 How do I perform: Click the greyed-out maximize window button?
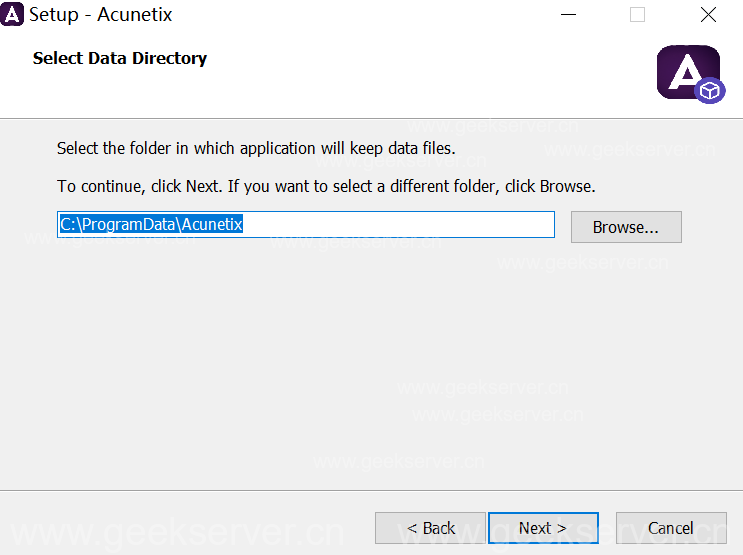tap(637, 15)
